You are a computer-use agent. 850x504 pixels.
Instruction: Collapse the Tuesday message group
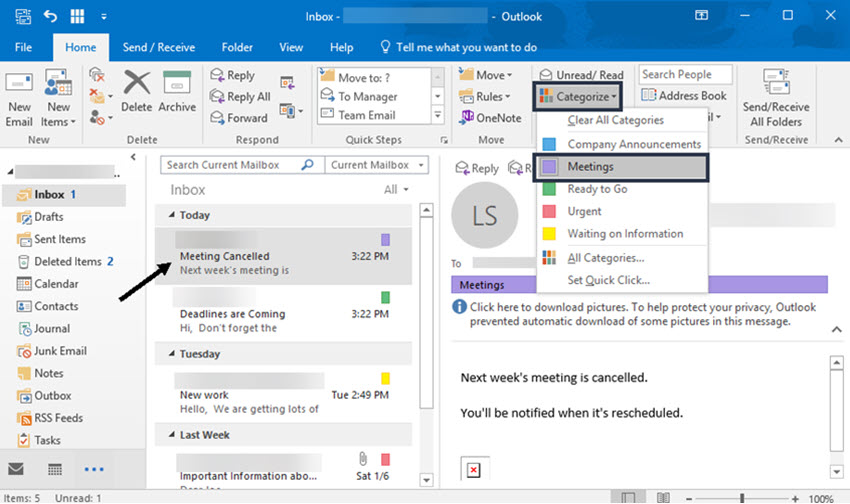172,354
